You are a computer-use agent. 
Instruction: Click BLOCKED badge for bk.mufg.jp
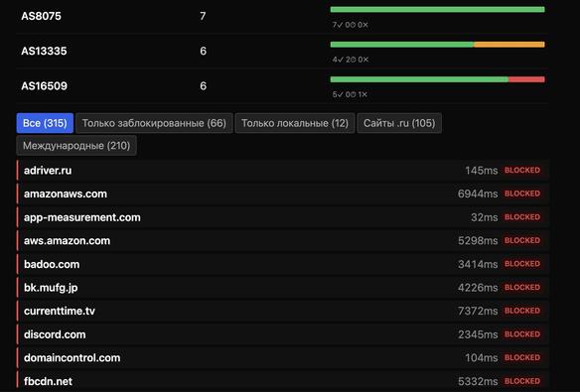tap(522, 288)
